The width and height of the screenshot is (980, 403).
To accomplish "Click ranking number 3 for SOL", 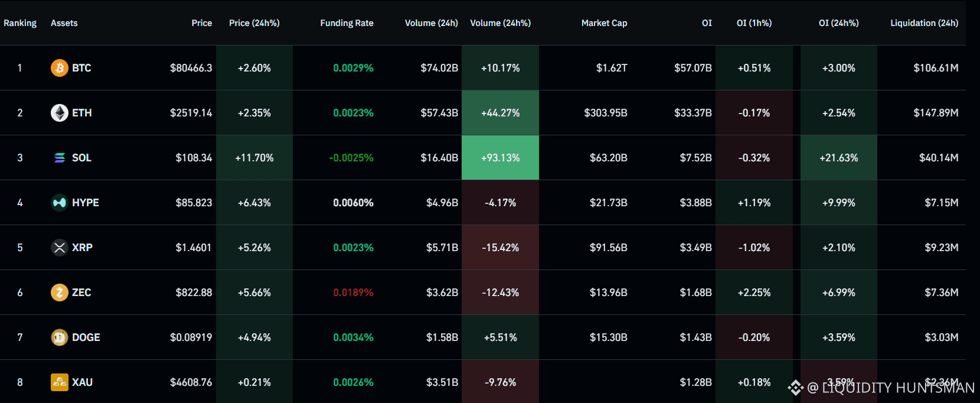I will (20, 158).
